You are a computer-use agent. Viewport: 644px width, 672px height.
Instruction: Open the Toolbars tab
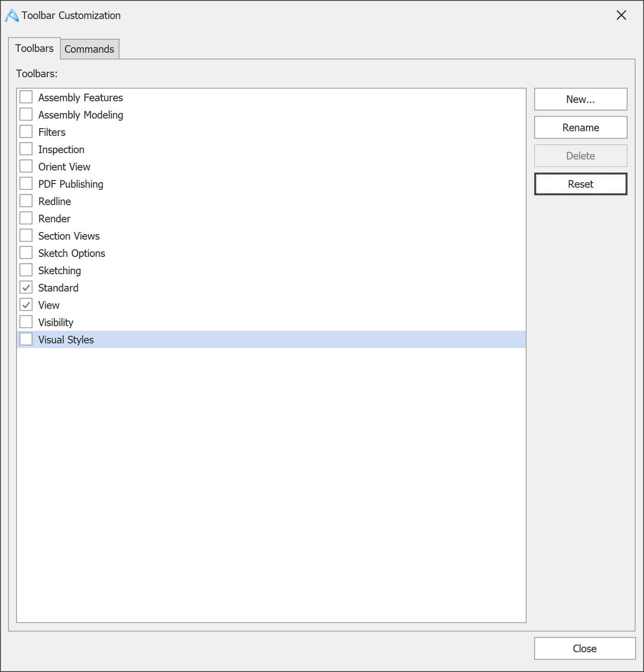pos(35,48)
